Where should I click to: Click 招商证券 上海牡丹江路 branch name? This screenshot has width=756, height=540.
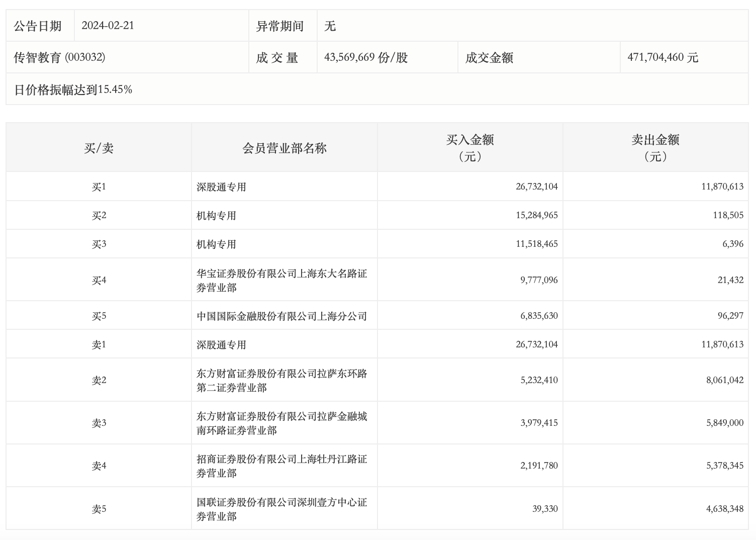(x=281, y=466)
